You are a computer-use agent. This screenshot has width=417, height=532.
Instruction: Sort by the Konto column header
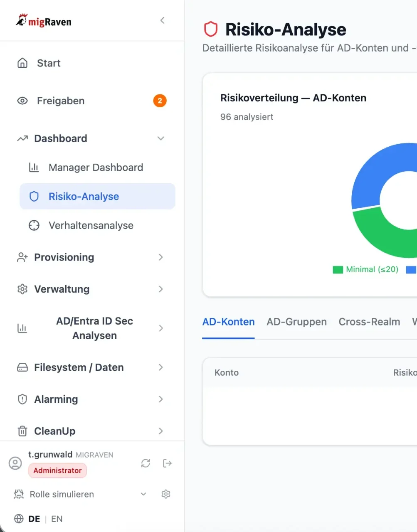click(x=227, y=372)
